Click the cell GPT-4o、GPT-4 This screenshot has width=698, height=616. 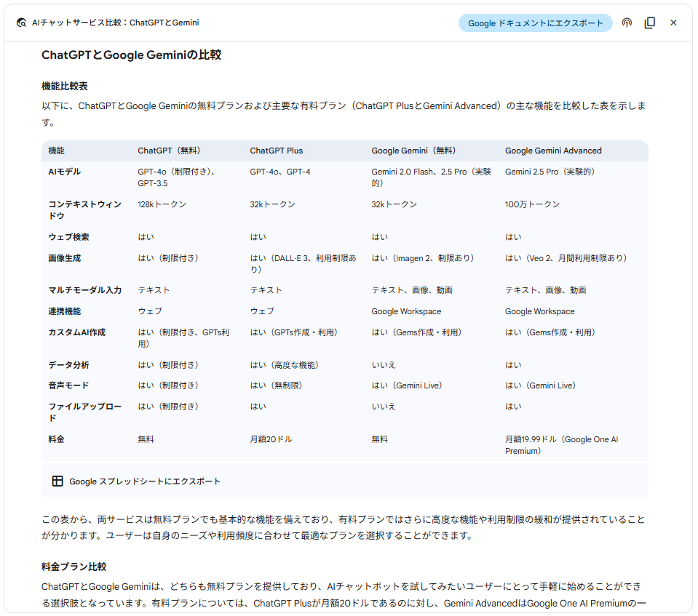click(x=280, y=172)
